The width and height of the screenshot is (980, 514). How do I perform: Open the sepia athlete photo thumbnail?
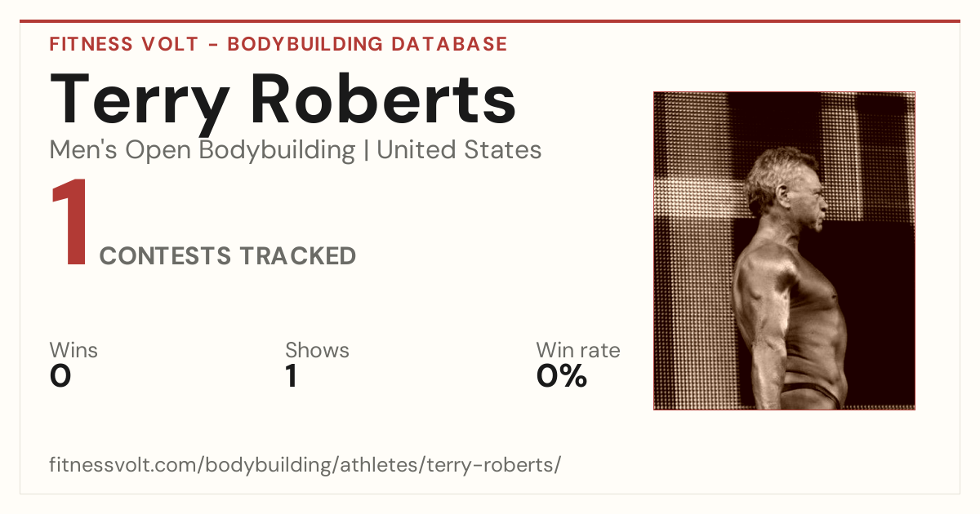784,250
